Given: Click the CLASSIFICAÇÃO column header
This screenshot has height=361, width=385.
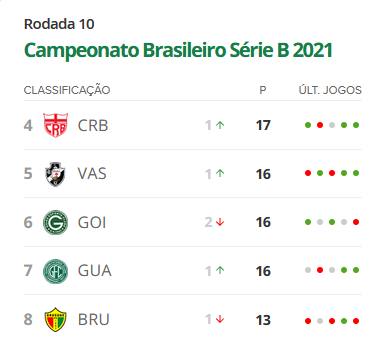Looking at the screenshot, I should point(67,90).
